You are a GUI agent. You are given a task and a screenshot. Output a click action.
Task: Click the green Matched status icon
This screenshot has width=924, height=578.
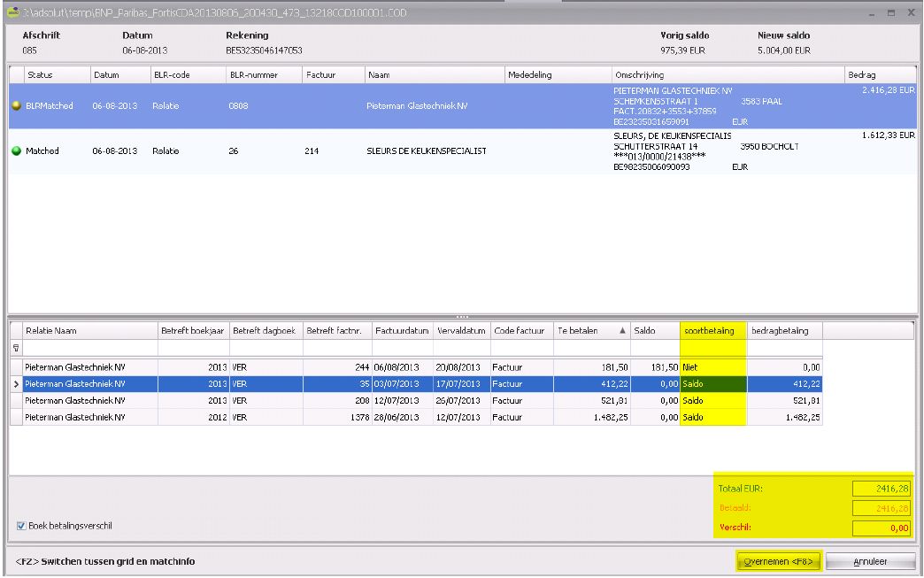[17, 151]
